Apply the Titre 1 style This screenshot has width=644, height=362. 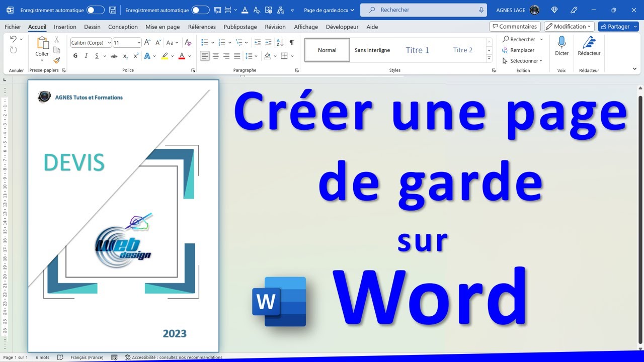(x=418, y=50)
